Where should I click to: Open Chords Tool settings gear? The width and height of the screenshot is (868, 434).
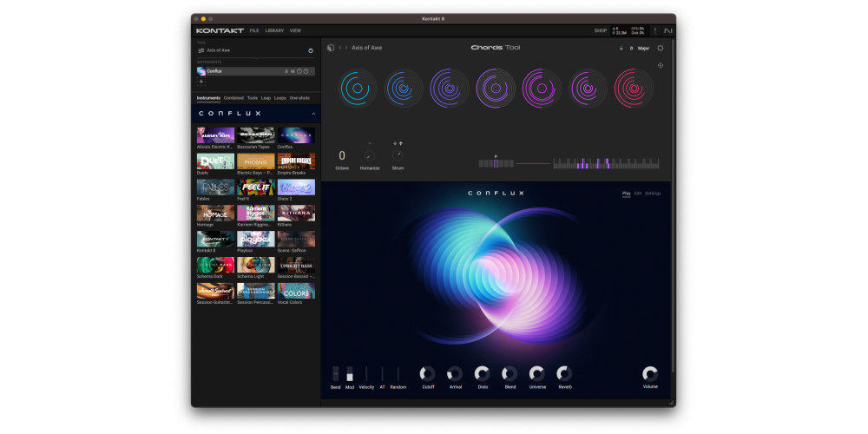661,48
